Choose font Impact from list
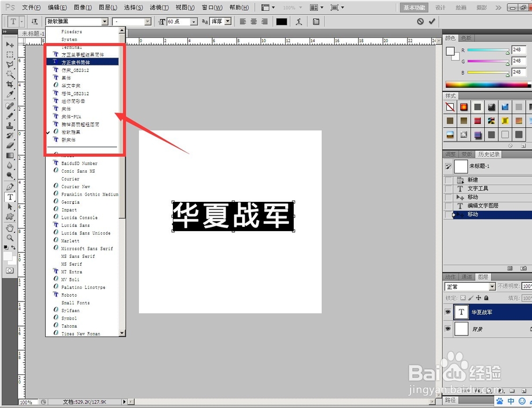Image resolution: width=532 pixels, height=408 pixels. [x=82, y=210]
